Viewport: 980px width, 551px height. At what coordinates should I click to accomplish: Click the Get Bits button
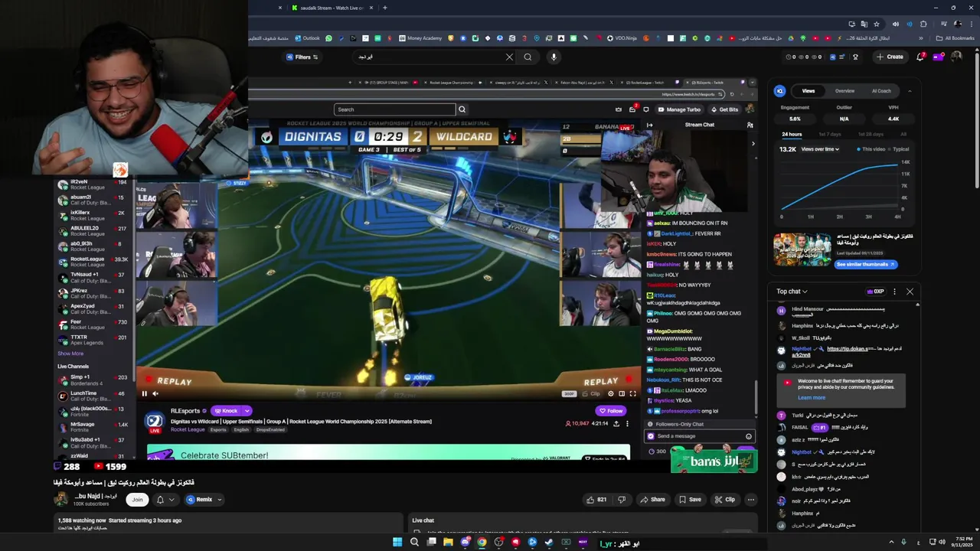(724, 109)
